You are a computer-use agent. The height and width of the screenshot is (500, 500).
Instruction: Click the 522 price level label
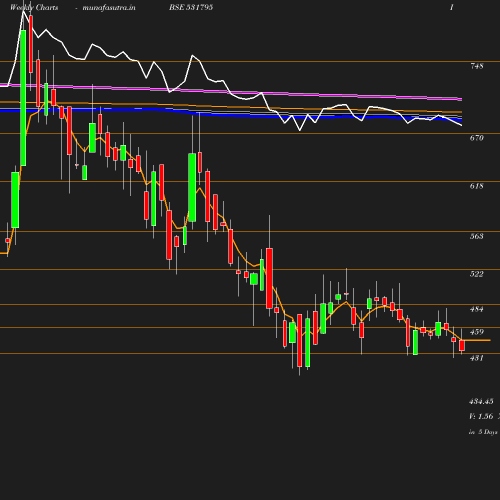coord(477,274)
